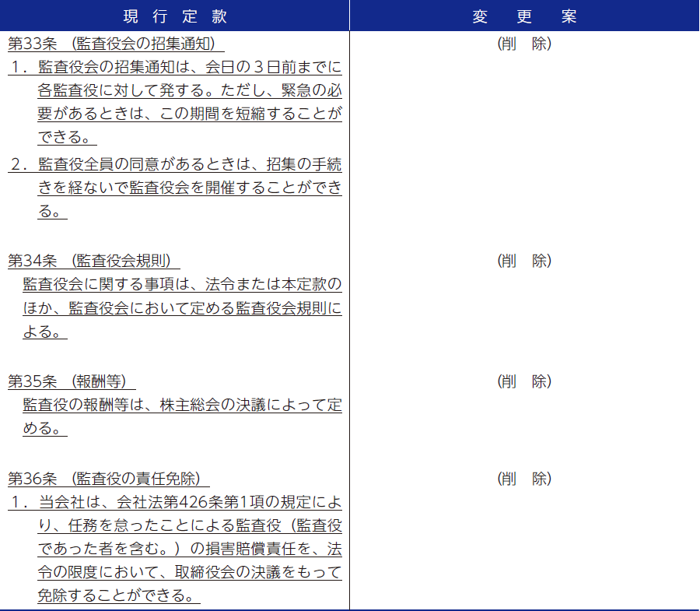Click the line ending よる。 in 第34条

click(44, 332)
